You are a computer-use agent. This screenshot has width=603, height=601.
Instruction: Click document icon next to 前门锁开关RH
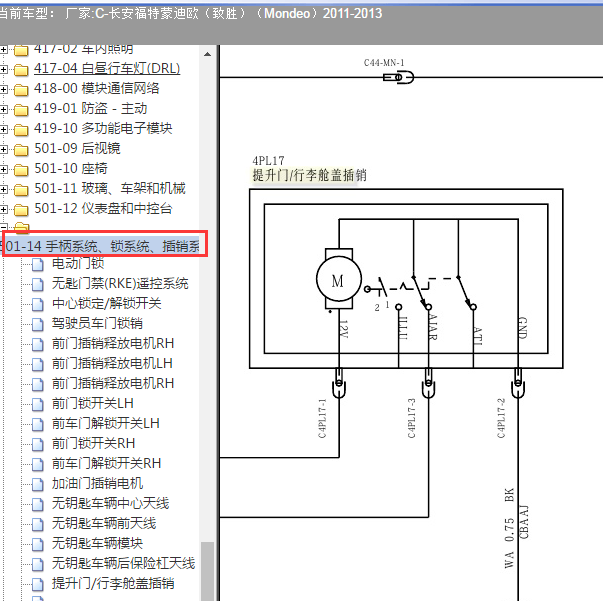[x=38, y=445]
